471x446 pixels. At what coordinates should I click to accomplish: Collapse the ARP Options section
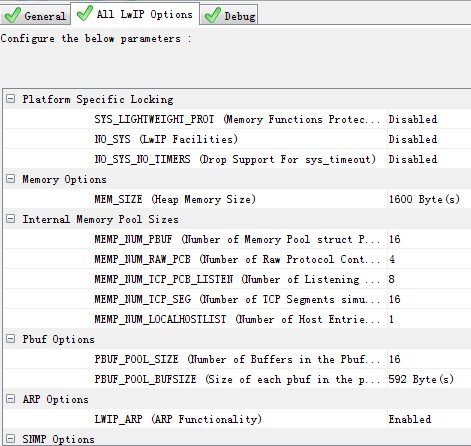(11, 399)
